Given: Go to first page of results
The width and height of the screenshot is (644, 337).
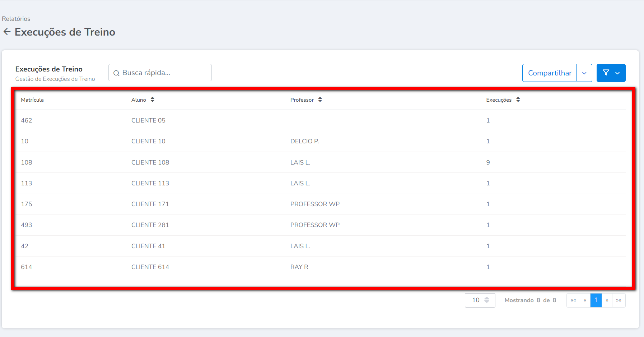Looking at the screenshot, I should [x=573, y=300].
